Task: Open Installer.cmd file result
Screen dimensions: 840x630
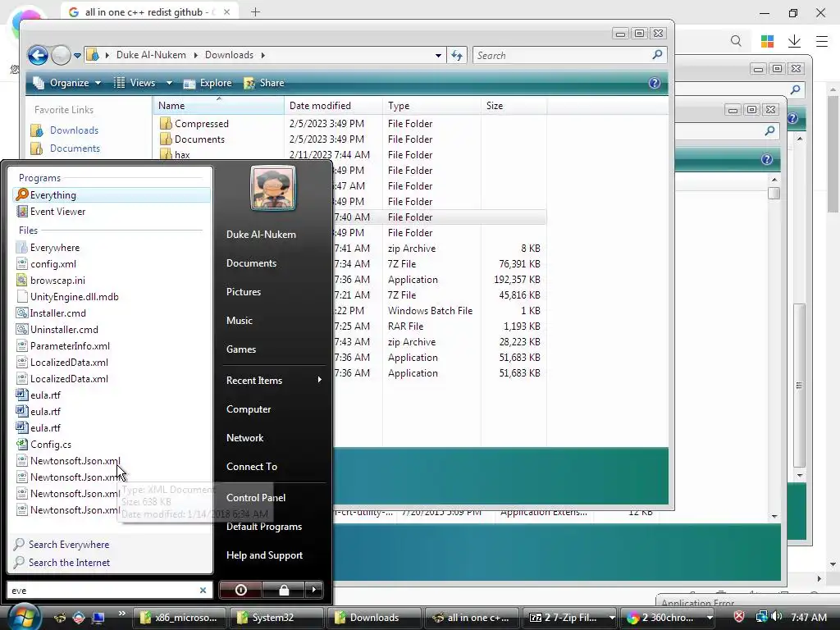Action: click(112, 313)
